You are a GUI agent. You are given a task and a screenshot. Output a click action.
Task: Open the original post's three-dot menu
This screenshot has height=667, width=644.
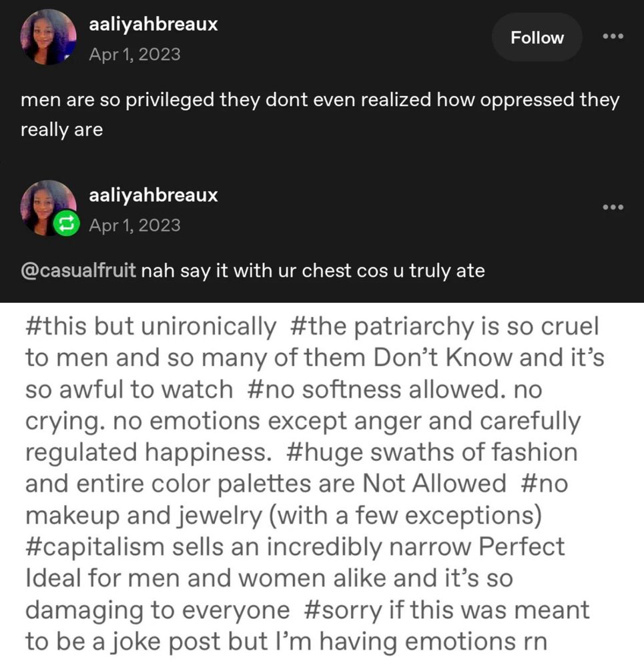(x=612, y=37)
